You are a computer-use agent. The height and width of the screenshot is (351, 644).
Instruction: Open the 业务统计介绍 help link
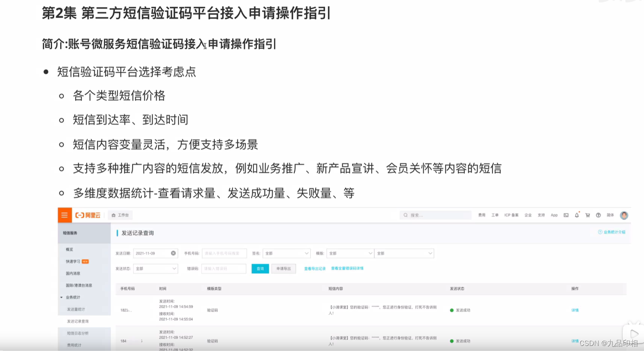[612, 232]
